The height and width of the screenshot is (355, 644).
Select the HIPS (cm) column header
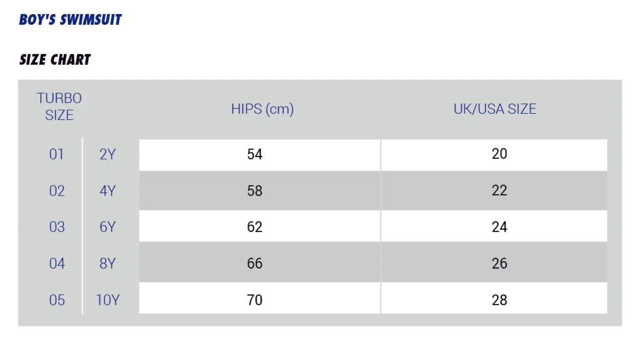pyautogui.click(x=262, y=109)
